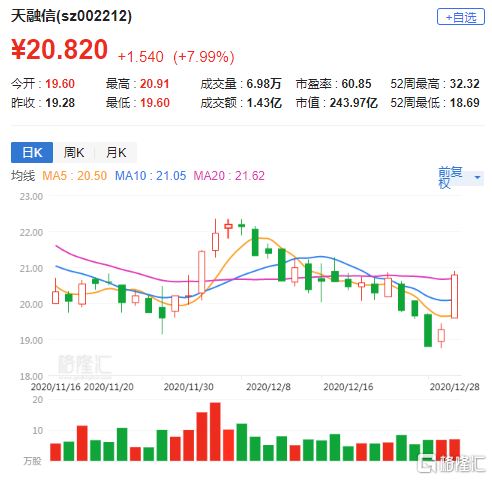This screenshot has height=480, width=492.
Task: Click the faded 格隆汇 watermark in chart
Action: pos(85,364)
